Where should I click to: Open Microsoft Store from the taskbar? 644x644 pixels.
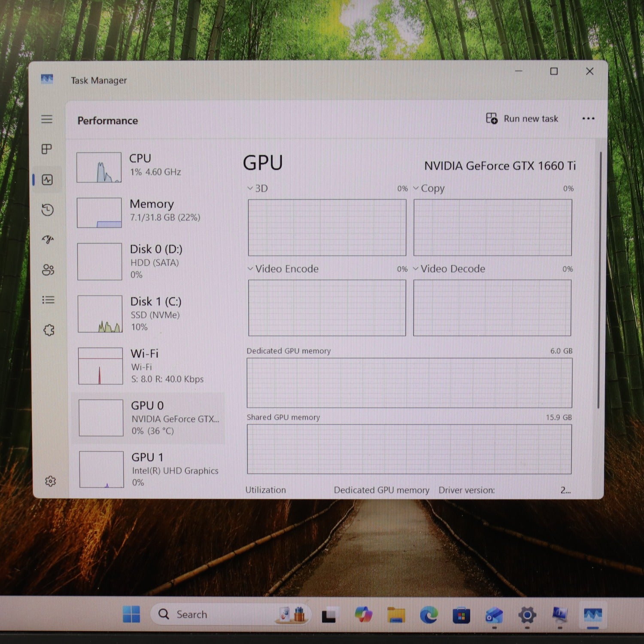coord(462,616)
